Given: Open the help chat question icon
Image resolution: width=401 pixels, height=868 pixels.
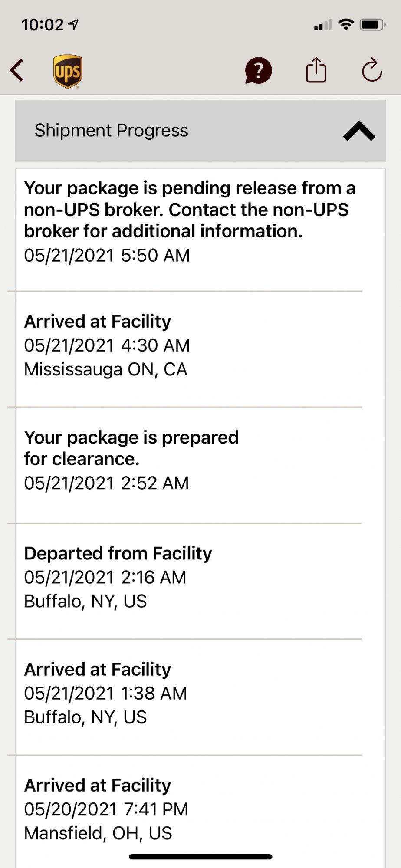Looking at the screenshot, I should (x=258, y=70).
